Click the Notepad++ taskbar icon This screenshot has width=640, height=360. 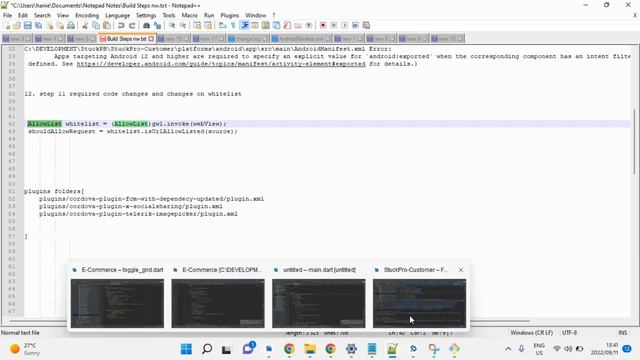coord(392,349)
